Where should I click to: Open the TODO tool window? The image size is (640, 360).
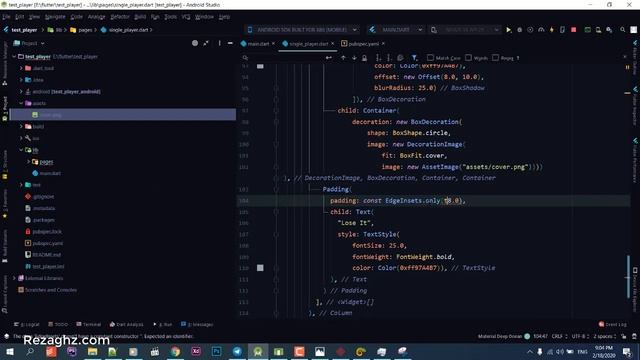pyautogui.click(x=58, y=324)
